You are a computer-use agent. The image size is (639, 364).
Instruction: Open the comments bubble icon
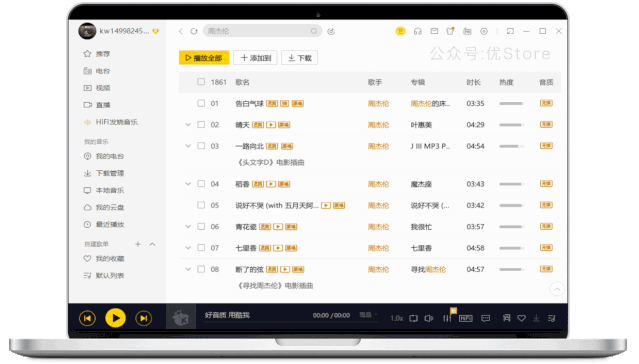tap(485, 318)
